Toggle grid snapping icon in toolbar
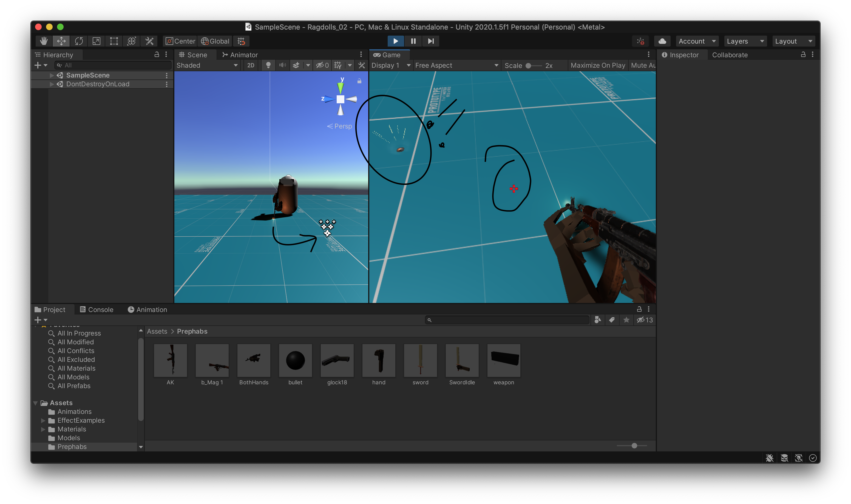Image resolution: width=851 pixels, height=504 pixels. coord(241,41)
